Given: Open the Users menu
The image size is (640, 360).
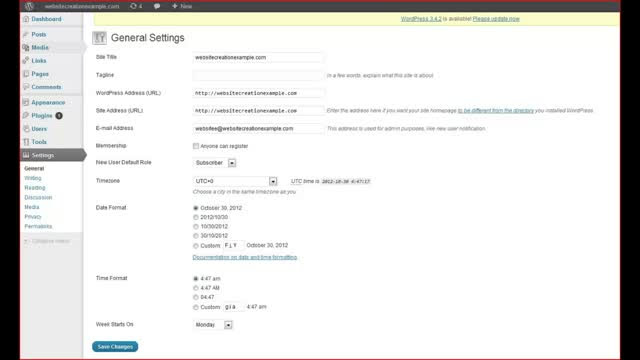Looking at the screenshot, I should pos(39,129).
